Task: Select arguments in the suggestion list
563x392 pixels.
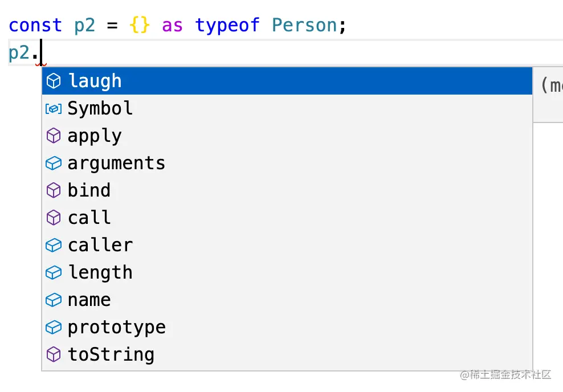Action: 116,164
